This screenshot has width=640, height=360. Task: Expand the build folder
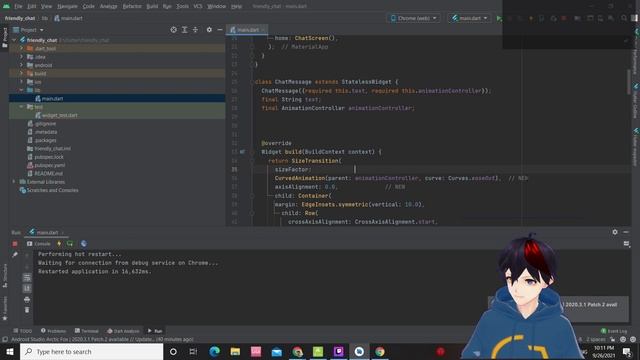click(x=22, y=73)
